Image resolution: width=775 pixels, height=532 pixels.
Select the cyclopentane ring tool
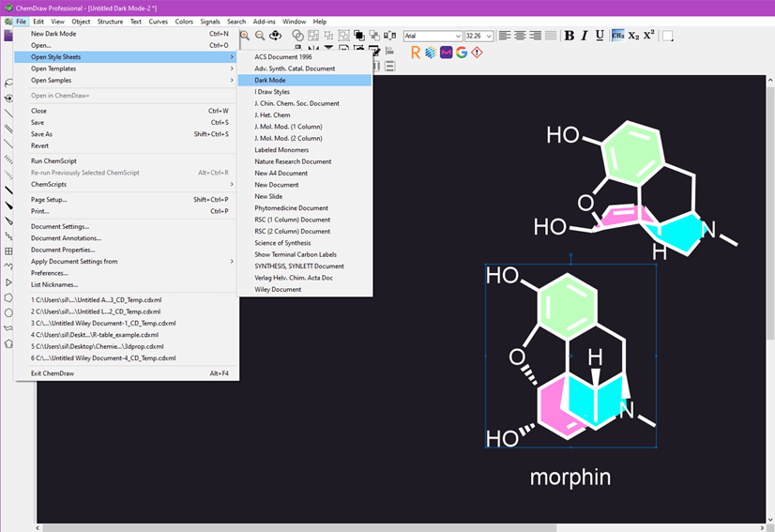8,297
